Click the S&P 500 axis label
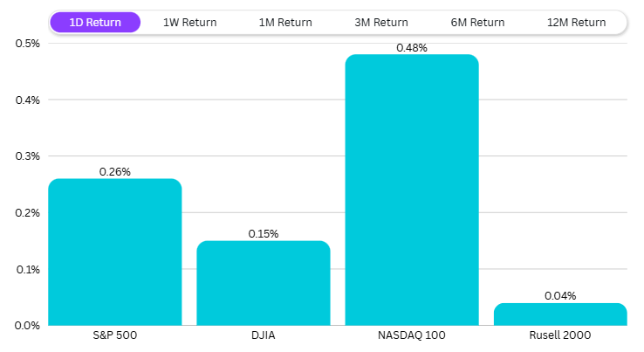 (114, 335)
